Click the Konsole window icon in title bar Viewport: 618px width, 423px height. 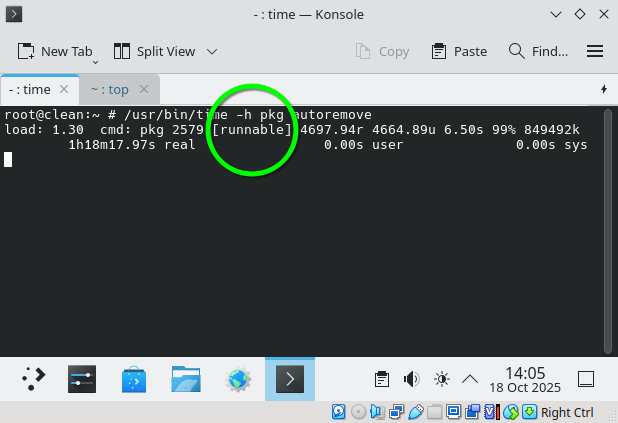(15, 15)
